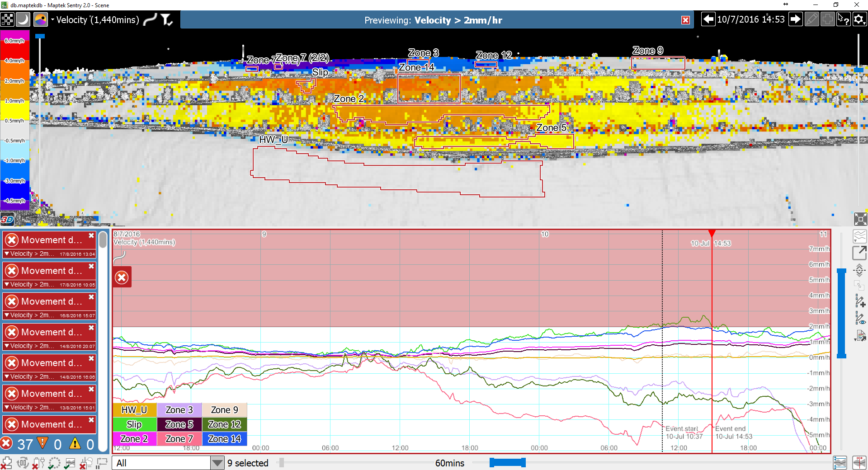
Task: Click the Zone 2 label in scene
Action: tap(349, 99)
